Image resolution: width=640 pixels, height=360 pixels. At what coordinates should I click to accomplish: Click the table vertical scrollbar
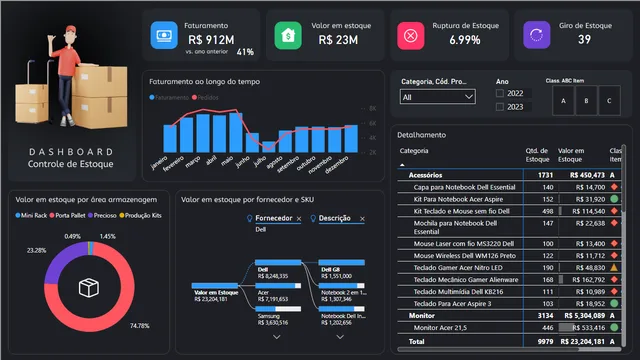[x=623, y=178]
